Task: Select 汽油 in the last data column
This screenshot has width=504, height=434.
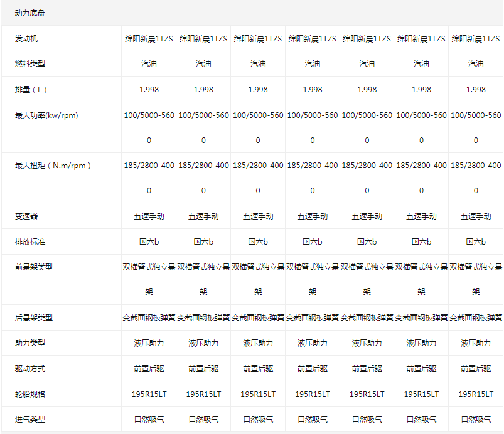Action: click(x=476, y=64)
